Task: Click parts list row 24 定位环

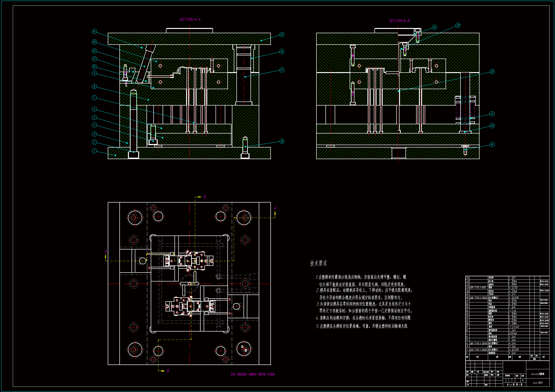Action: click(x=491, y=278)
